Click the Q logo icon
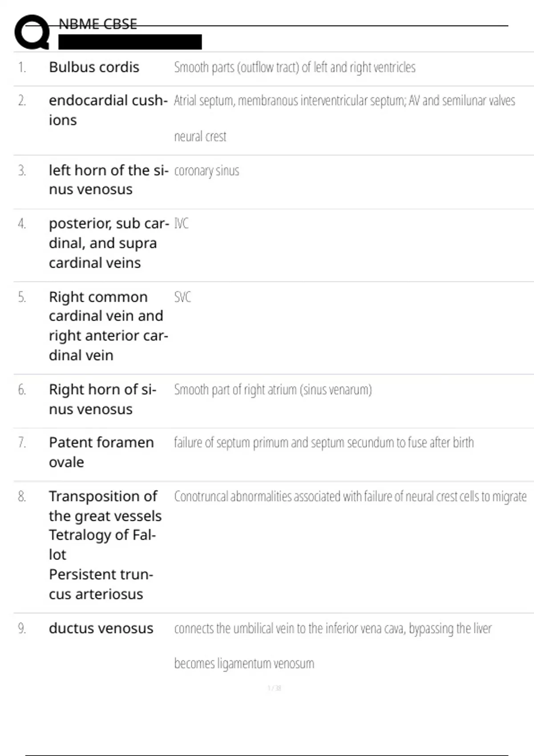 click(32, 32)
